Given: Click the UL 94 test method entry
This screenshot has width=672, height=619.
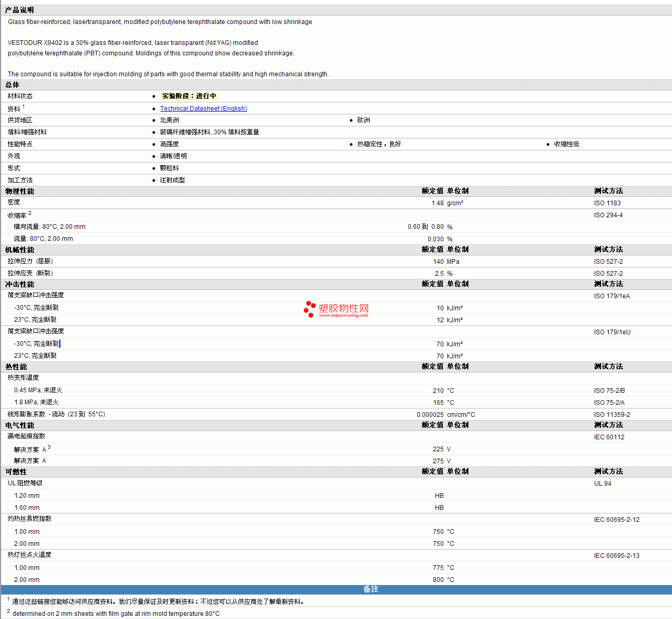Looking at the screenshot, I should 603,484.
